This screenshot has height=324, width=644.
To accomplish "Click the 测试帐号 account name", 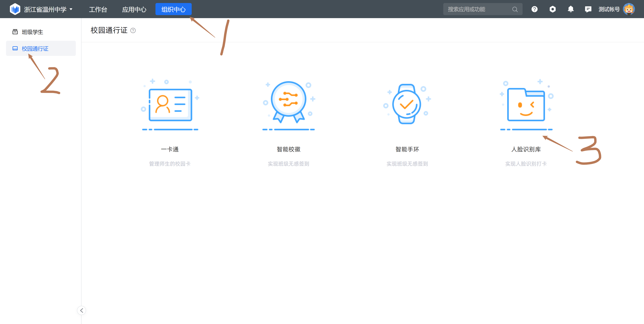I will (x=609, y=9).
